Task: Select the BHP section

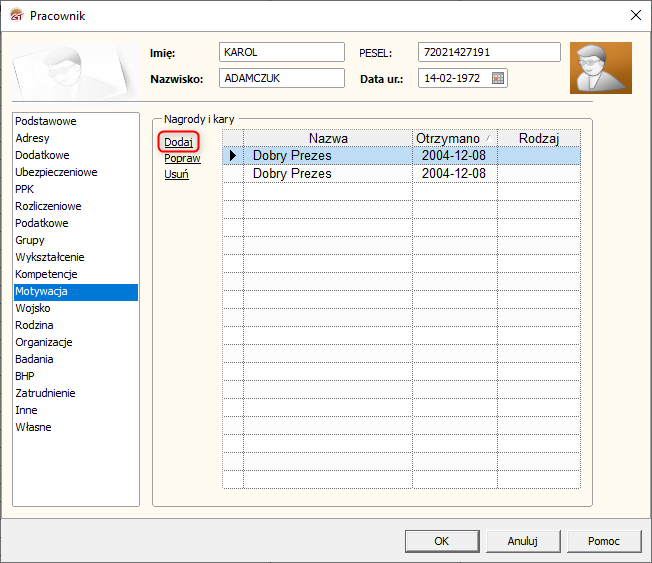Action: tap(76, 377)
